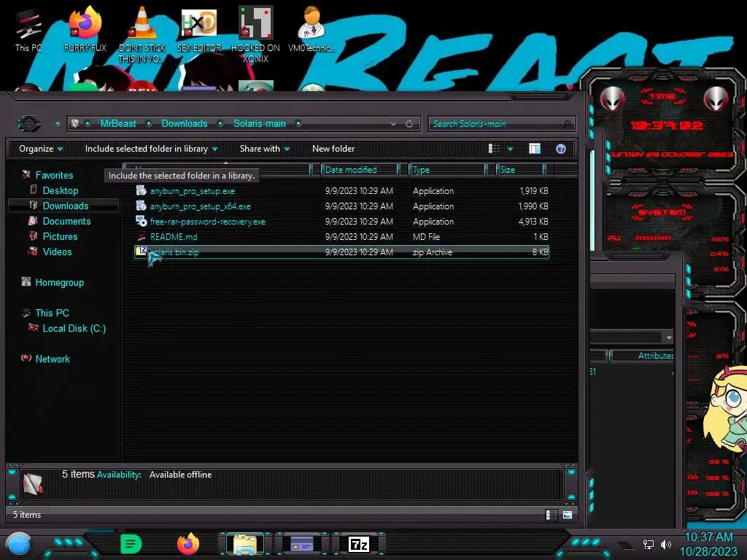This screenshot has width=747, height=560.
Task: Sort by Type column header
Action: (x=447, y=169)
